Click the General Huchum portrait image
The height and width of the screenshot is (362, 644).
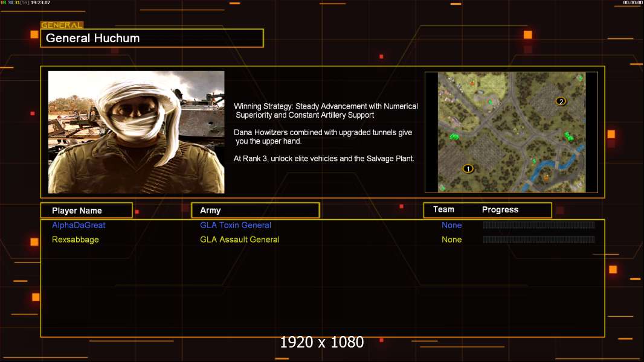click(136, 132)
